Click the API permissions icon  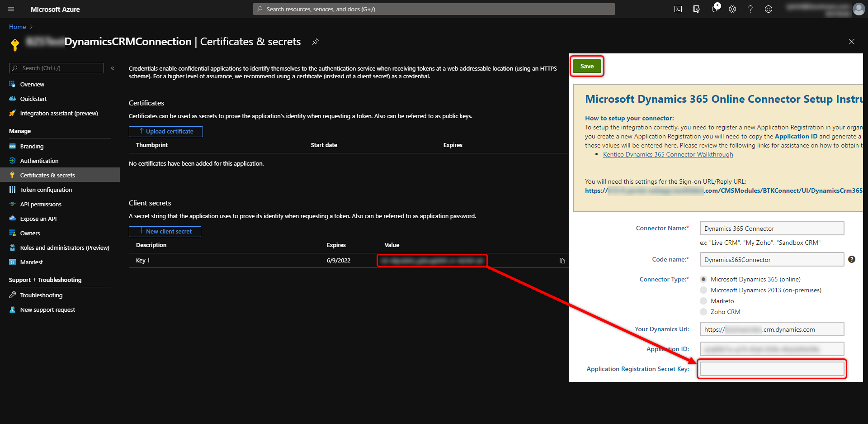[x=12, y=204]
